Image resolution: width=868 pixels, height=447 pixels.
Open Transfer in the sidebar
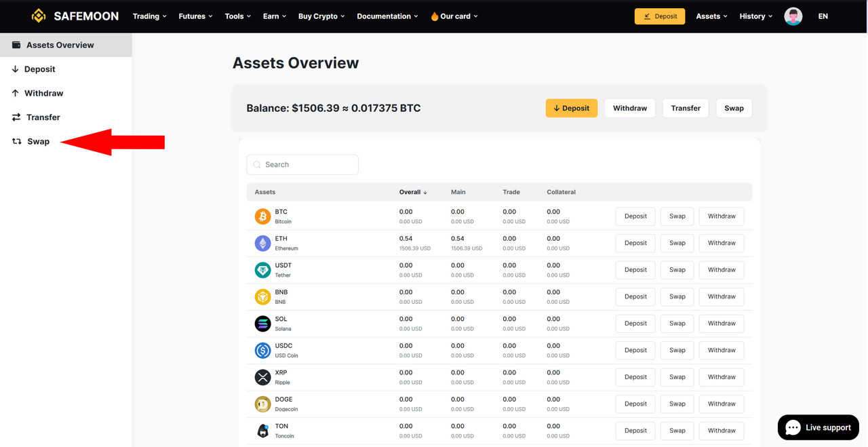click(x=66, y=117)
